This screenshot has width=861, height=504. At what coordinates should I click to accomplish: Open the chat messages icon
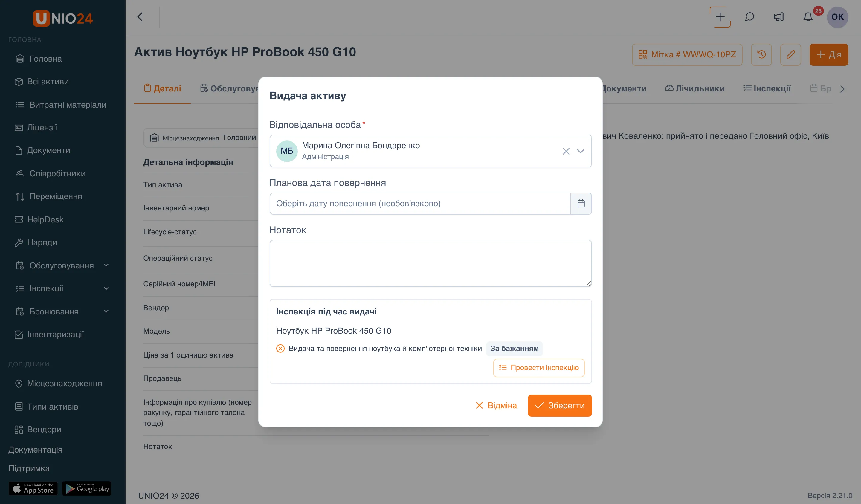click(749, 17)
